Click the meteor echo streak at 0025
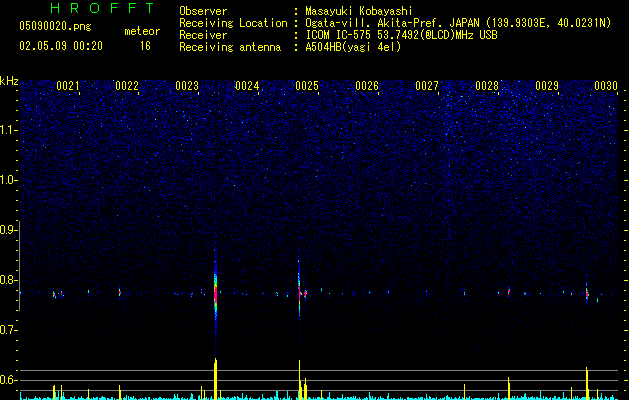The width and height of the screenshot is (629, 400). click(x=299, y=291)
